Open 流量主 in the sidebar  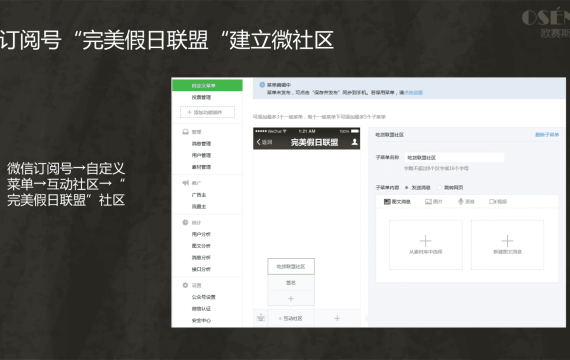[x=199, y=207]
